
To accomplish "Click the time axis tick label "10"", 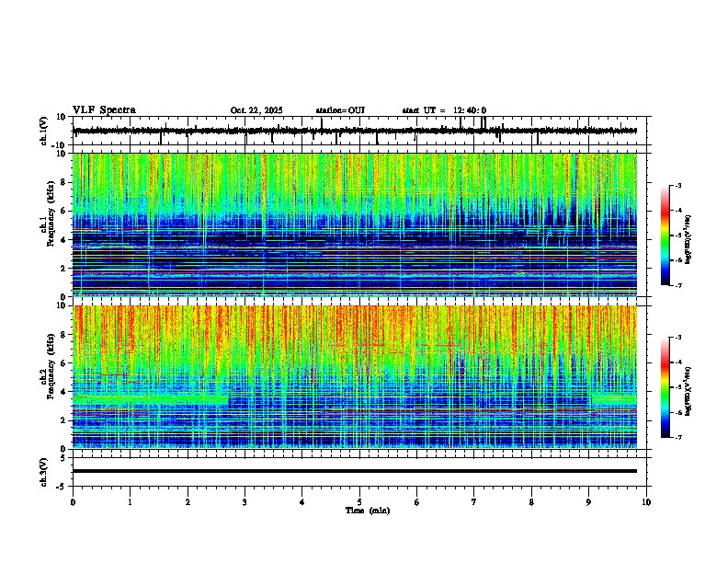I will (x=646, y=502).
